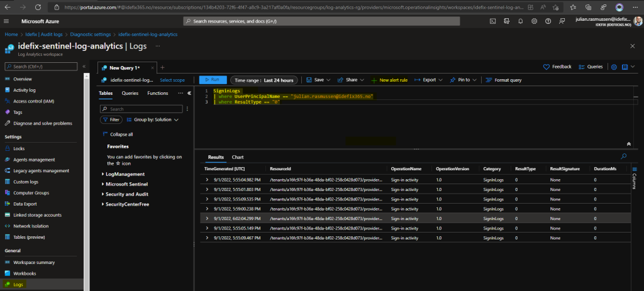Viewport: 644px width, 291px height.
Task: Click Select scope link
Action: click(x=172, y=80)
